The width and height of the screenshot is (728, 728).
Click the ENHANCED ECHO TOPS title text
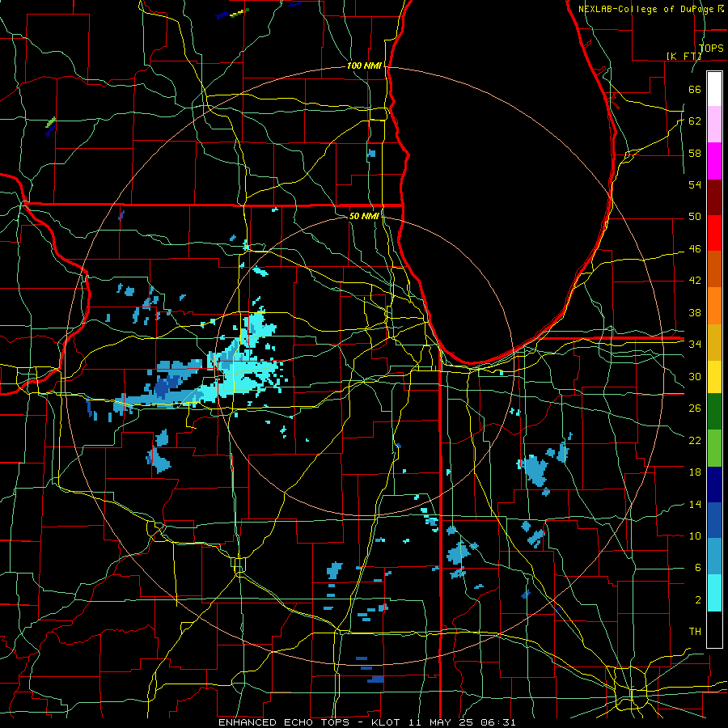pyautogui.click(x=284, y=722)
